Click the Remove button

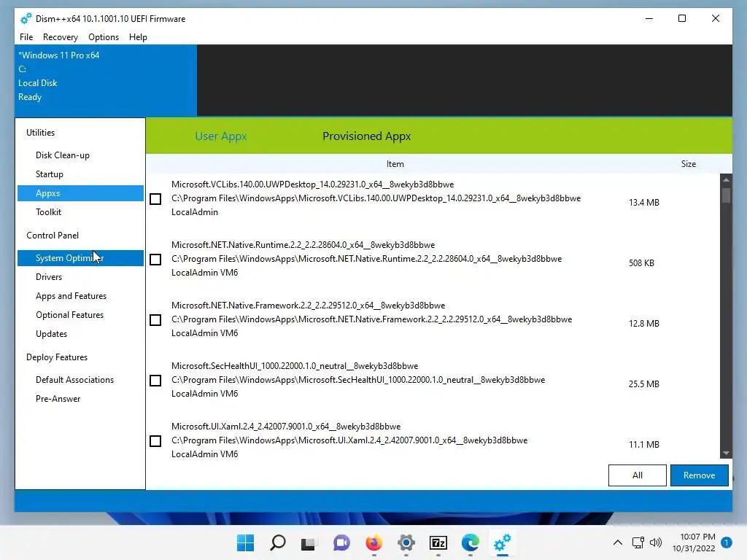(699, 475)
